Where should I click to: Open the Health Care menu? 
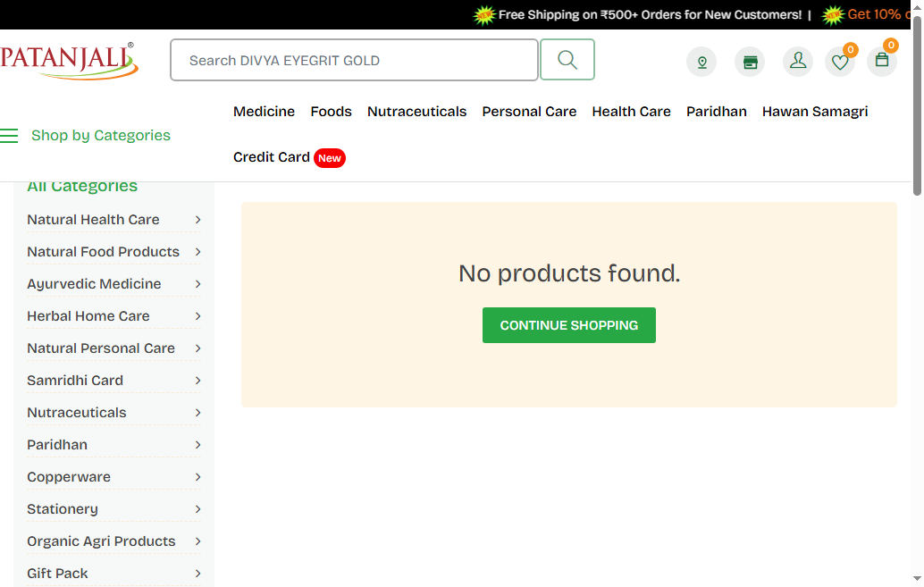(x=631, y=112)
